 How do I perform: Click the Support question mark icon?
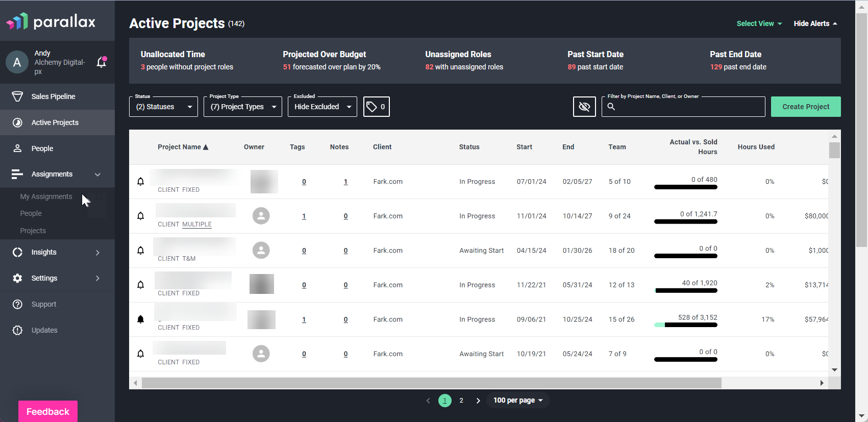pyautogui.click(x=17, y=304)
